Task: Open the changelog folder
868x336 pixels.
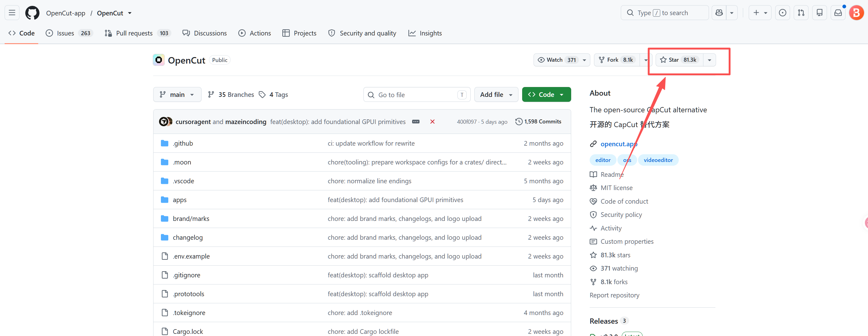Action: point(188,238)
